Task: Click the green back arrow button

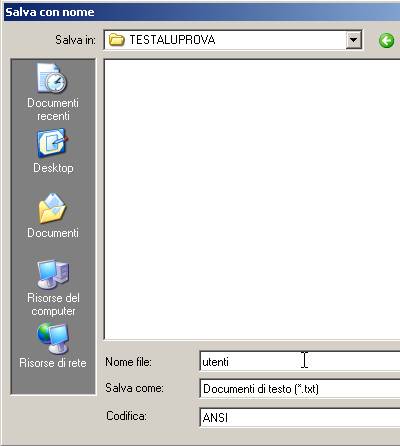Action: tap(387, 41)
